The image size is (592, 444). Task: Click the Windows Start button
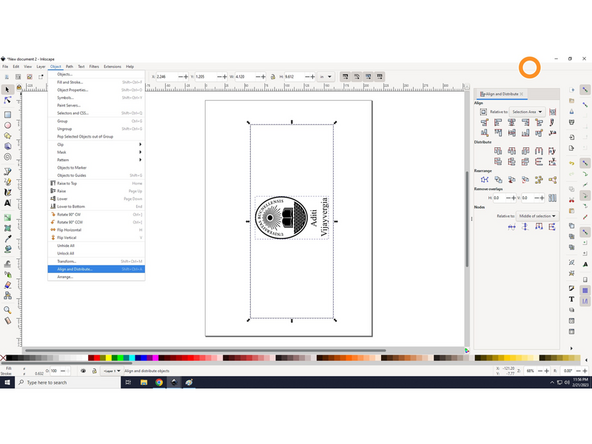(x=7, y=382)
